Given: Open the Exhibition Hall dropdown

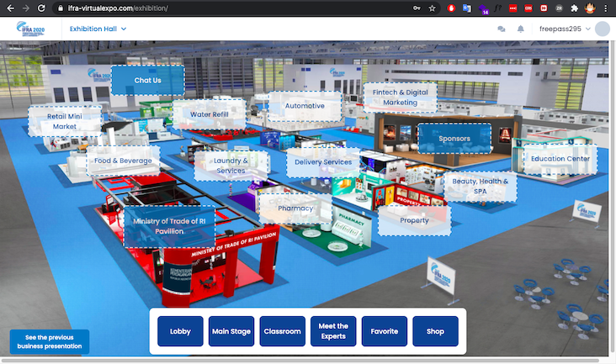Looking at the screenshot, I should tap(98, 29).
